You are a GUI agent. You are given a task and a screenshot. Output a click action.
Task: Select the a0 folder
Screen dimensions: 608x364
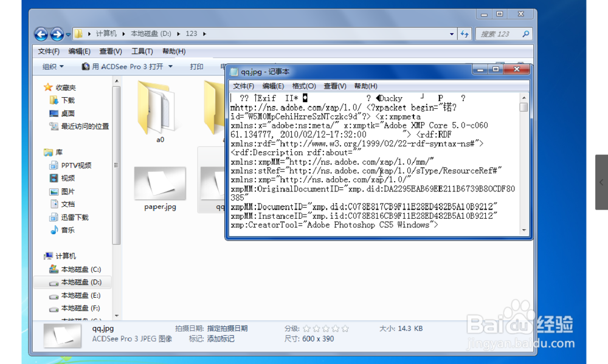[x=159, y=112]
